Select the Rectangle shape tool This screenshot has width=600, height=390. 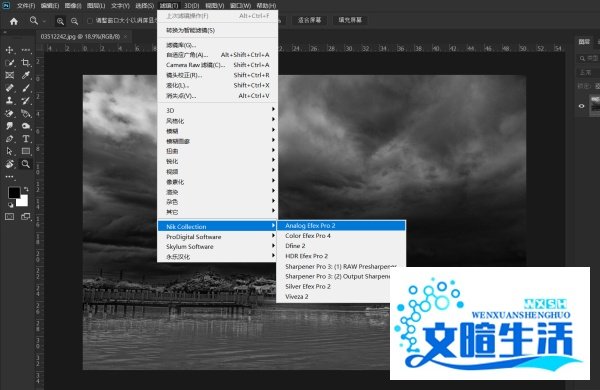(26, 151)
